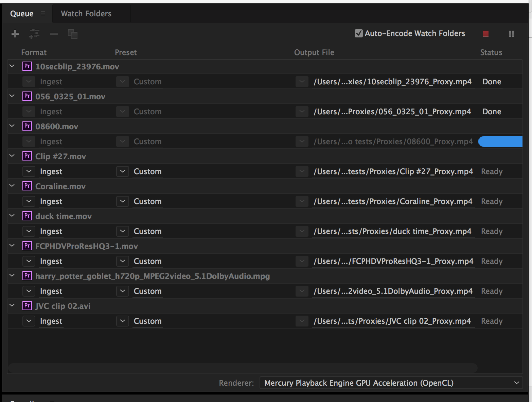Collapse the 10secblip_23976.mov source item
This screenshot has height=402, width=532.
(12, 66)
